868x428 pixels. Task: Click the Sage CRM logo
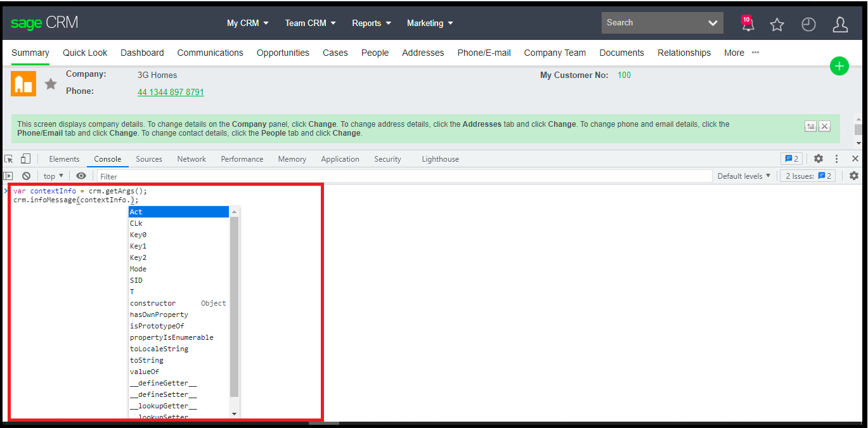tap(44, 23)
